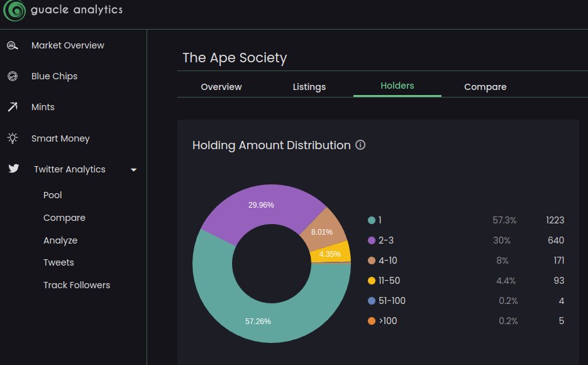
Task: Click the 4.4% legend percentage
Action: pos(506,281)
